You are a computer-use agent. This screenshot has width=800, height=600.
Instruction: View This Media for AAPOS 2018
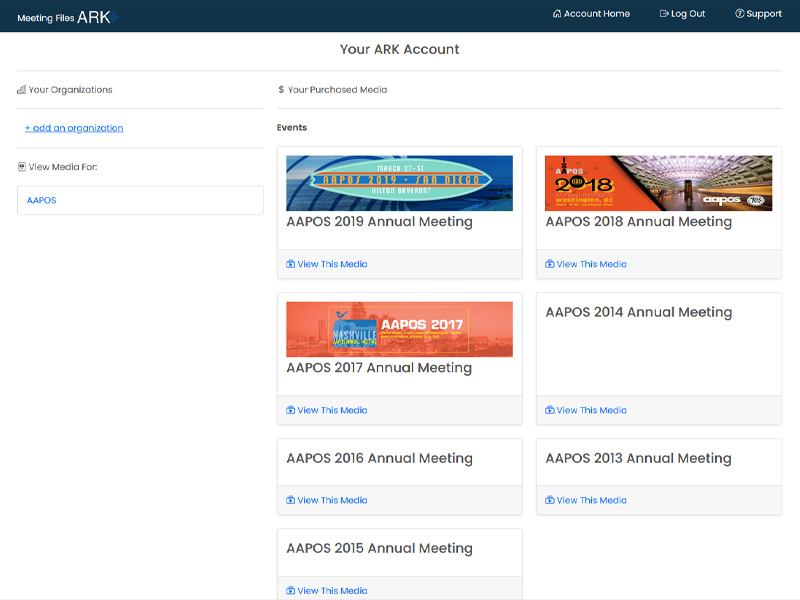[x=586, y=264]
